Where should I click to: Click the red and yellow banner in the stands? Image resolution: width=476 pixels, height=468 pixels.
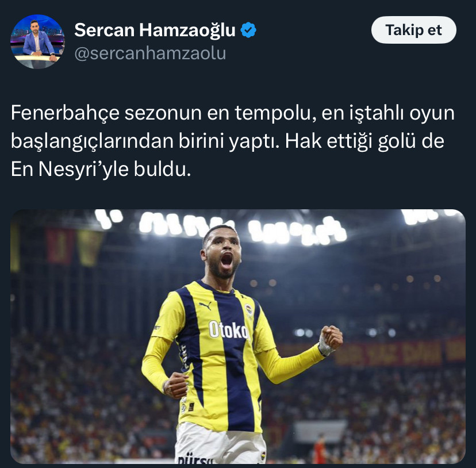click(x=400, y=353)
